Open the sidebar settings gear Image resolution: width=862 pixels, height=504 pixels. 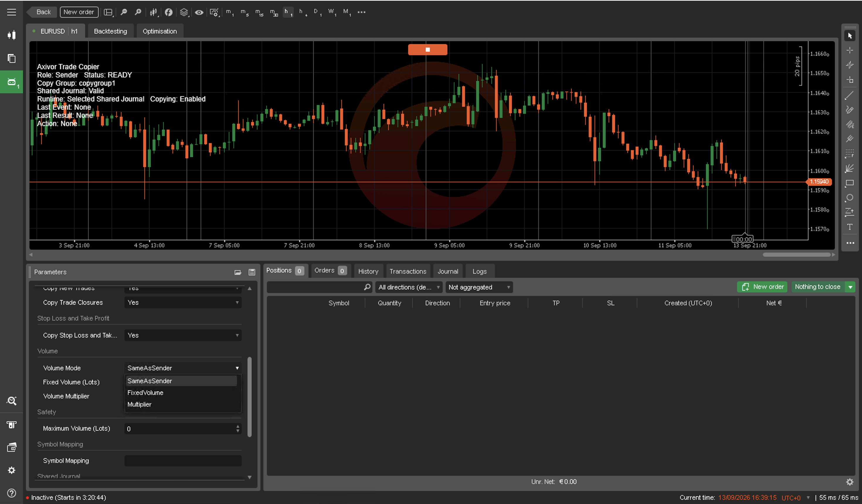[x=11, y=470]
